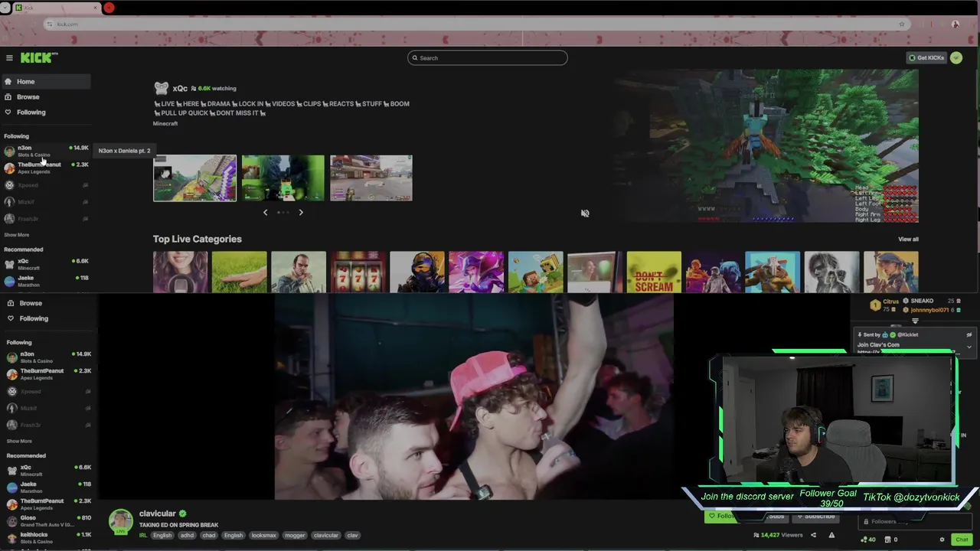Image resolution: width=980 pixels, height=551 pixels.
Task: Click the red round icon next to the tab
Action: (x=109, y=8)
